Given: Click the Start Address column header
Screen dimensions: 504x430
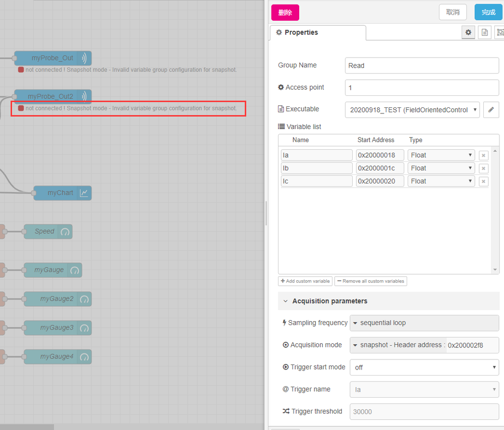Looking at the screenshot, I should pyautogui.click(x=376, y=140).
